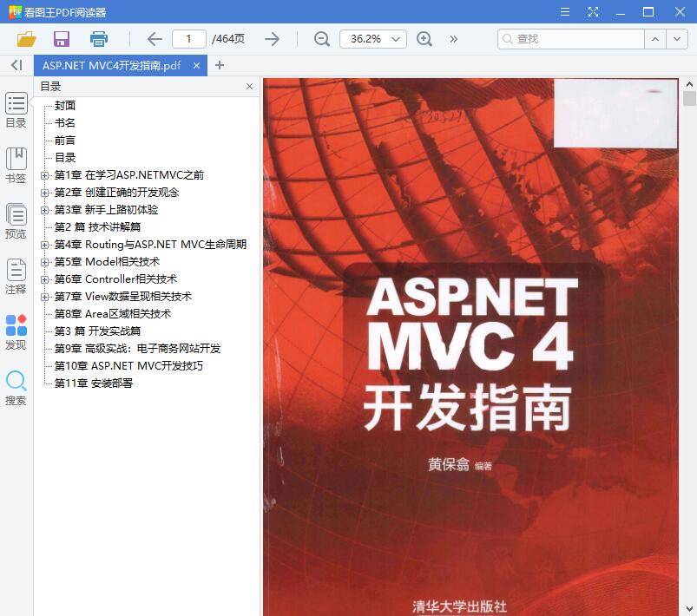Screen dimensions: 697x616
Task: Close the 目录 panel
Action: pyautogui.click(x=249, y=86)
